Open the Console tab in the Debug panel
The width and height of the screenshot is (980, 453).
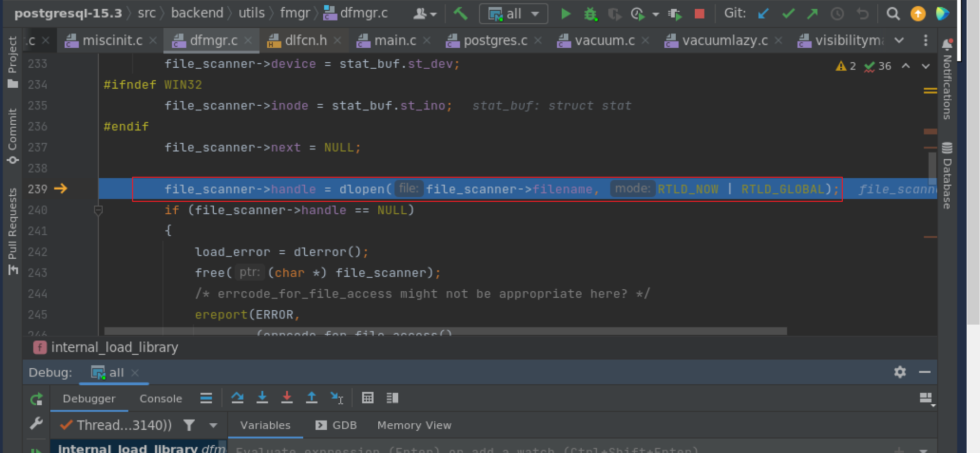160,399
